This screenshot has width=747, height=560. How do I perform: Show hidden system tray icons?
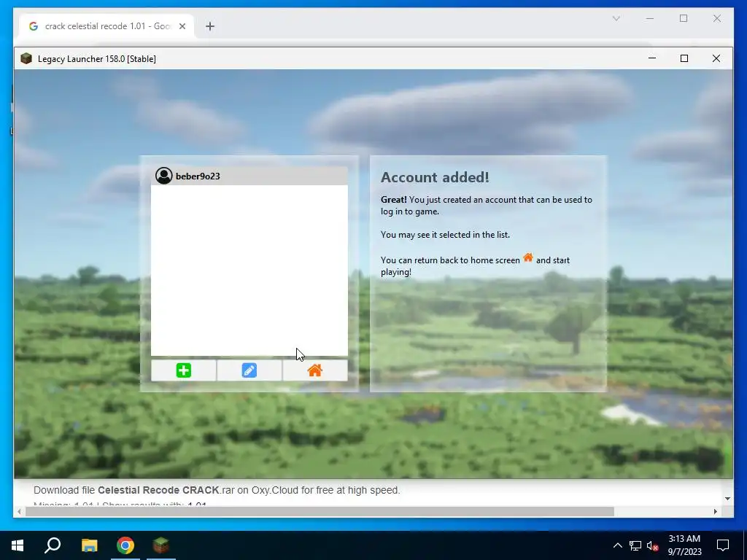pyautogui.click(x=617, y=545)
